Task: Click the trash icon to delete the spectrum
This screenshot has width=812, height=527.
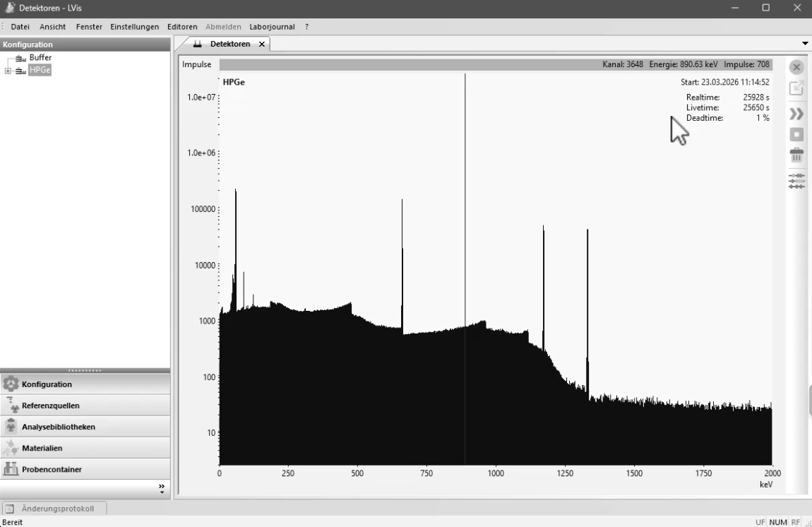Action: [x=796, y=156]
